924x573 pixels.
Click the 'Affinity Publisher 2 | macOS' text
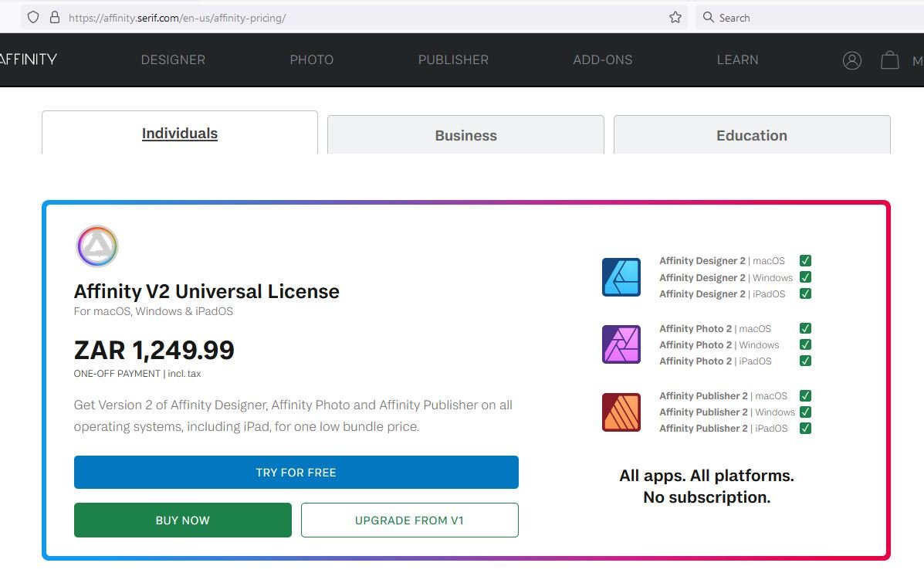click(723, 395)
